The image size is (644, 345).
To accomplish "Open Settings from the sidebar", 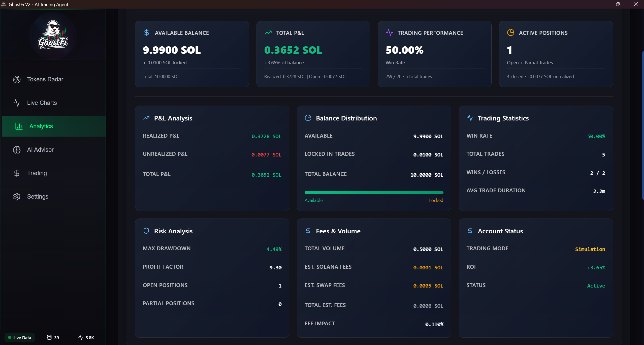I will [38, 197].
